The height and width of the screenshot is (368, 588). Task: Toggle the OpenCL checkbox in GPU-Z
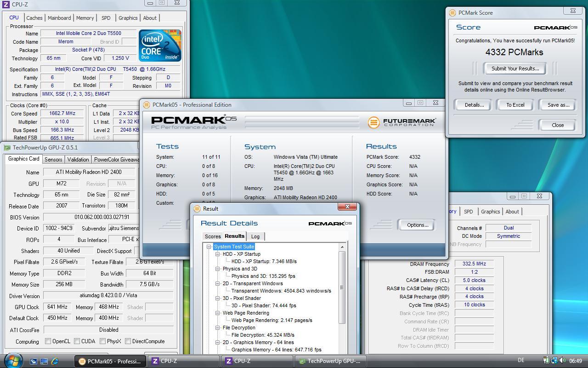point(48,341)
